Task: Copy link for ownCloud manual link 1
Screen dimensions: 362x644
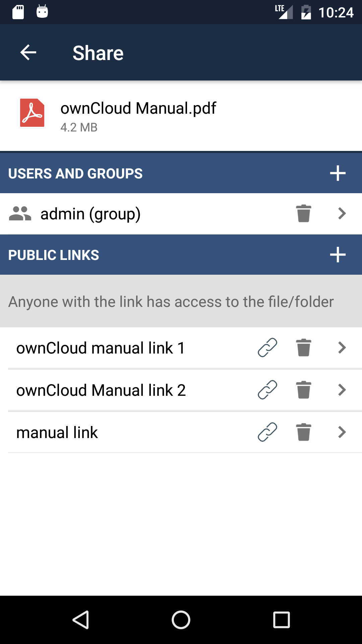Action: pyautogui.click(x=267, y=347)
